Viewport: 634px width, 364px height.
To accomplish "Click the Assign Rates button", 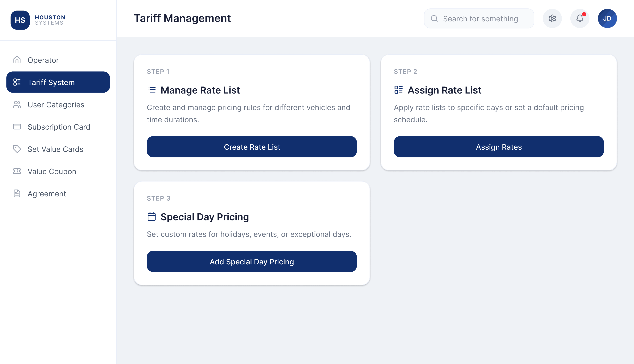I will (x=499, y=147).
